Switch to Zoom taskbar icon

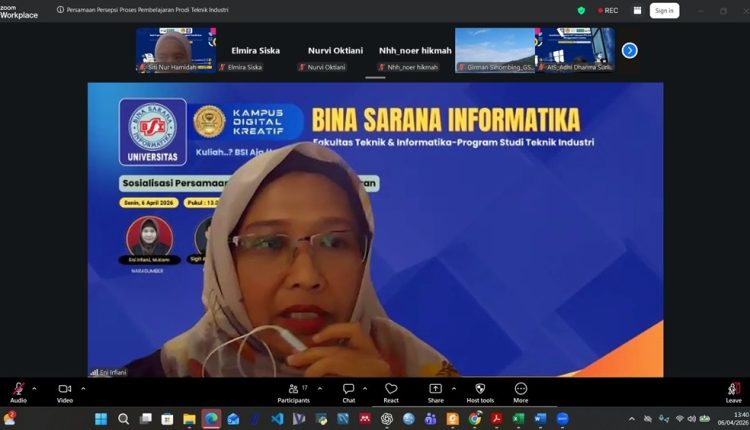tap(562, 419)
